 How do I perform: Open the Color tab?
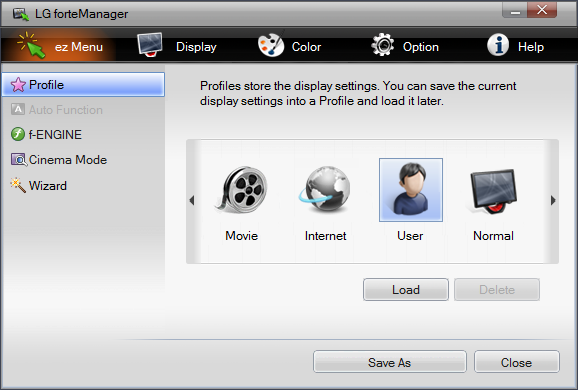tap(289, 46)
